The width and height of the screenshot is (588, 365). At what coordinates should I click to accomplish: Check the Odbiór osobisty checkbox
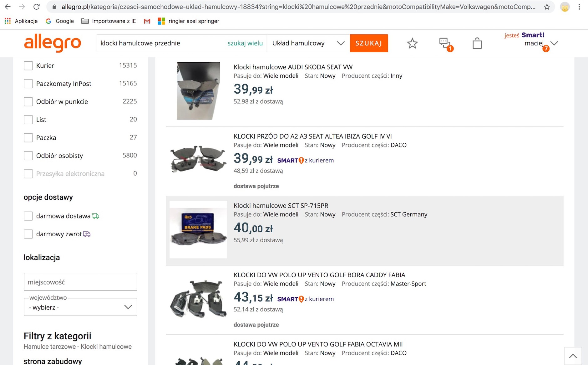pos(28,156)
